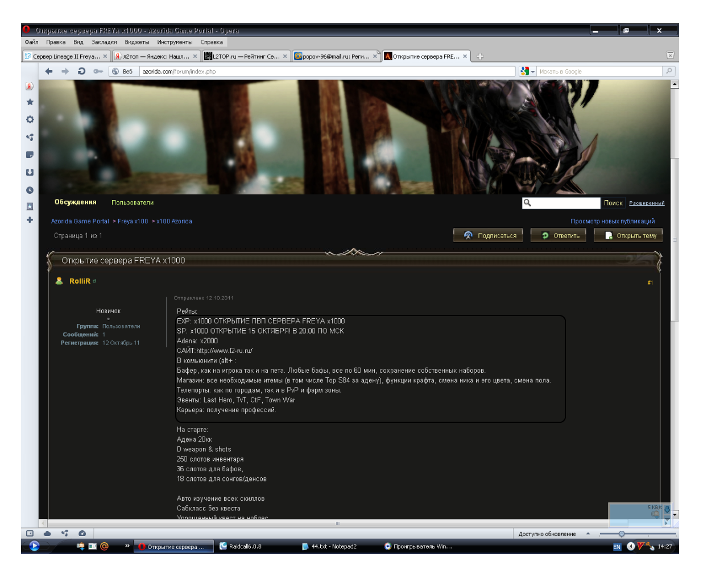
Task: Open the closed tabs trash icon
Action: pyautogui.click(x=670, y=55)
